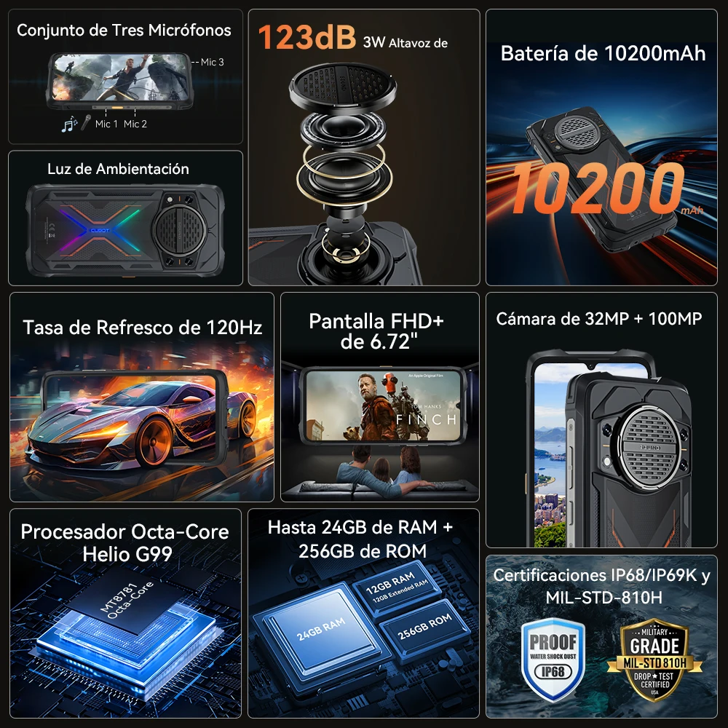Click the 123dB speaker heading
This screenshot has width=728, height=728.
tap(353, 38)
